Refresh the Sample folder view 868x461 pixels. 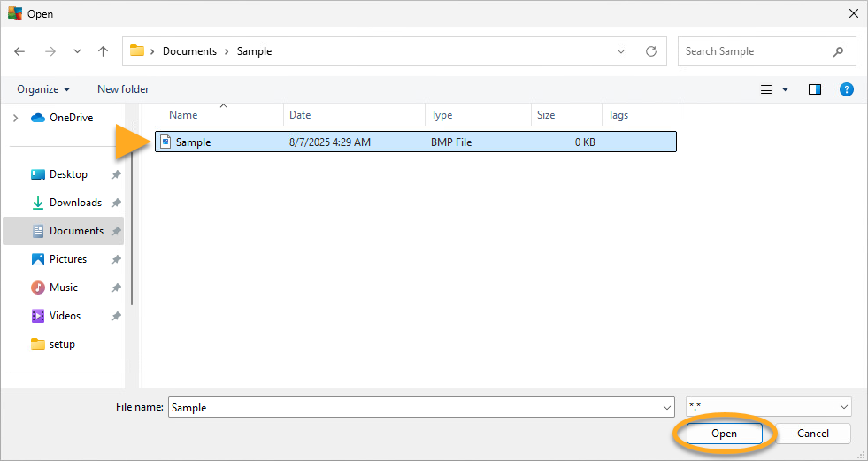(651, 51)
